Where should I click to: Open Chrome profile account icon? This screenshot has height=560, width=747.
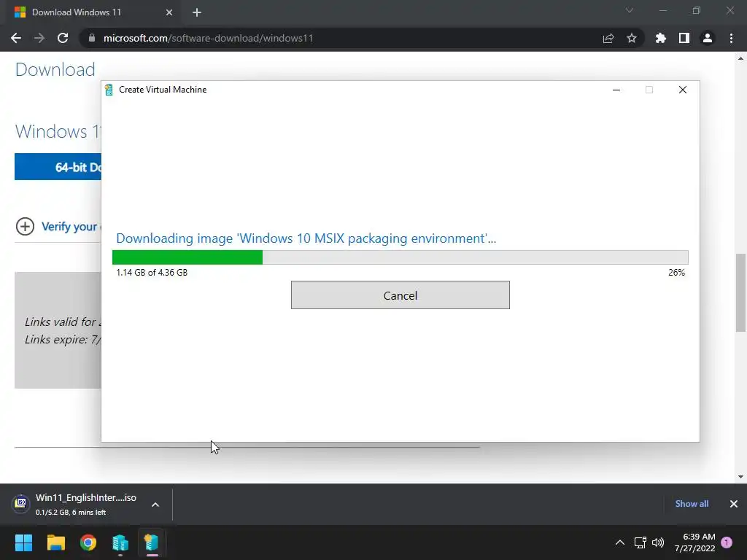(x=708, y=38)
